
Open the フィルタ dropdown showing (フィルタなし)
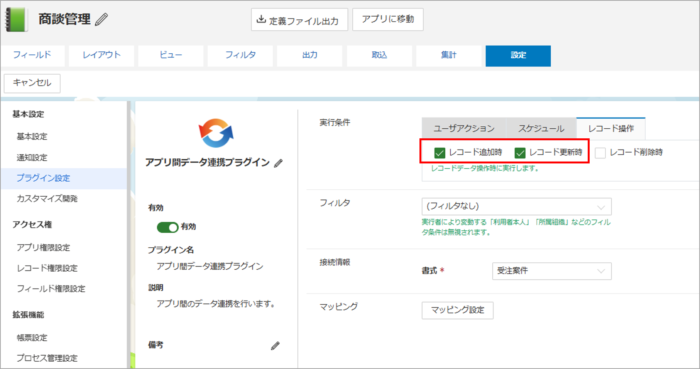click(517, 207)
